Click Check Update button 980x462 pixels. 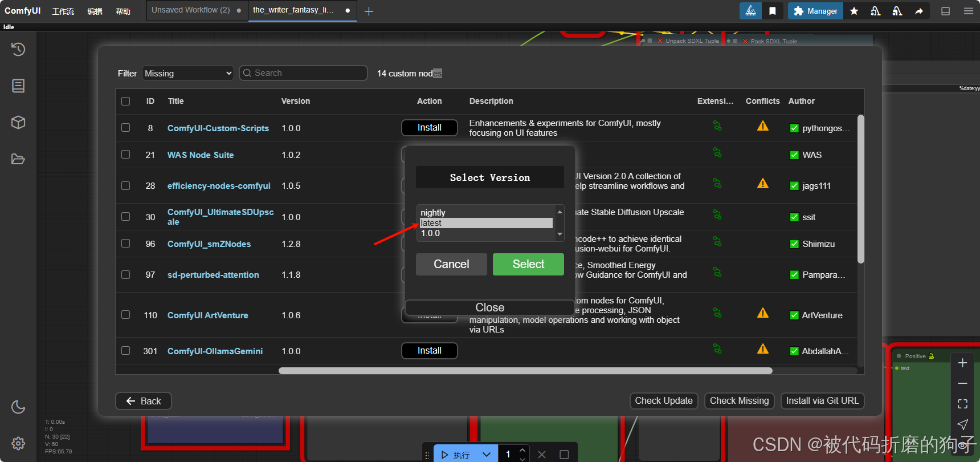(x=664, y=401)
